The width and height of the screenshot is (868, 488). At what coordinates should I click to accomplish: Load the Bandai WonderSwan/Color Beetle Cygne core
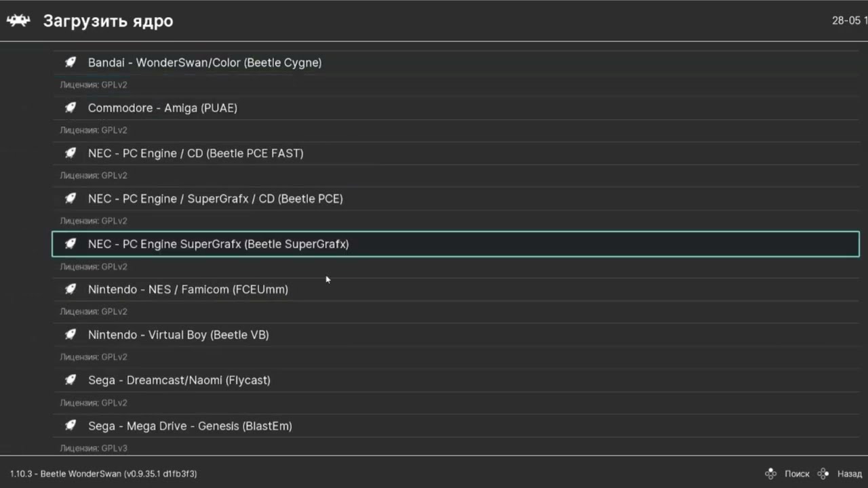(x=205, y=62)
